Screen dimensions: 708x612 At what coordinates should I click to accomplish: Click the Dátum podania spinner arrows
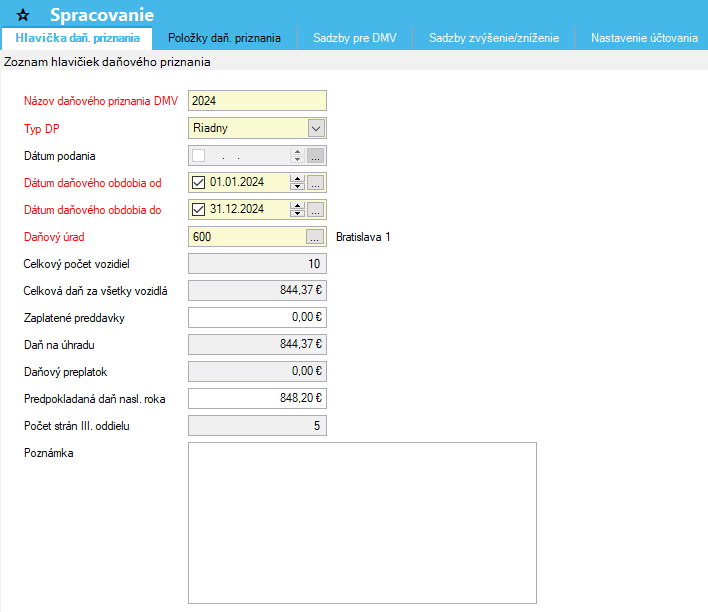(x=297, y=155)
